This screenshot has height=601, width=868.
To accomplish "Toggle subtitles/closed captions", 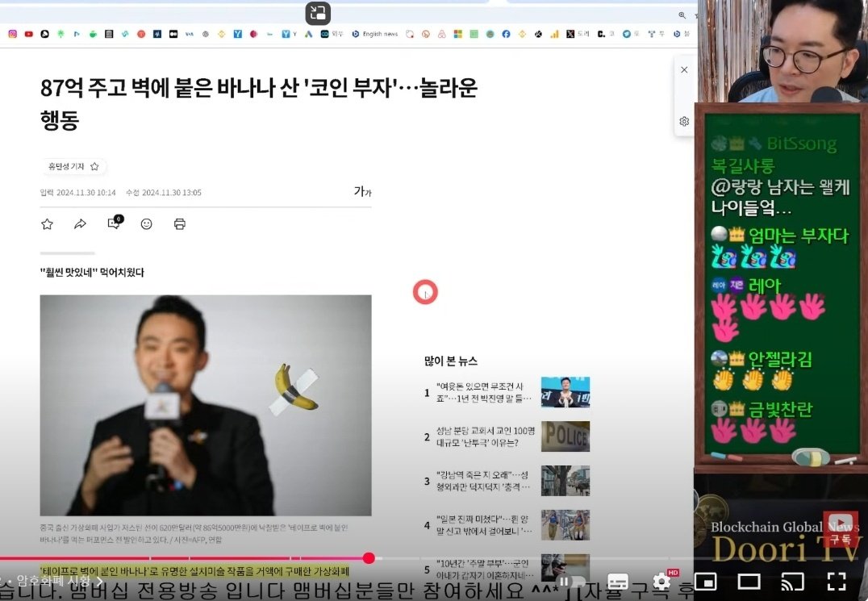I will pos(618,581).
